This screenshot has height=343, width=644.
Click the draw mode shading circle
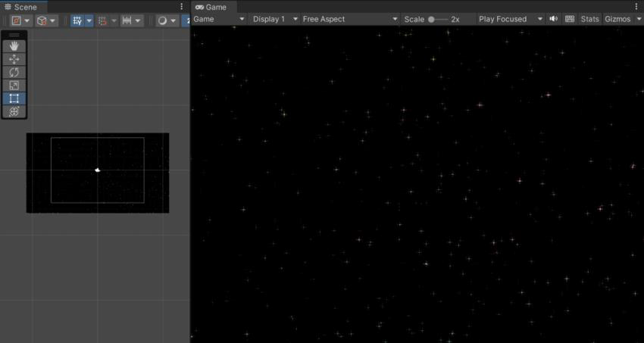162,20
